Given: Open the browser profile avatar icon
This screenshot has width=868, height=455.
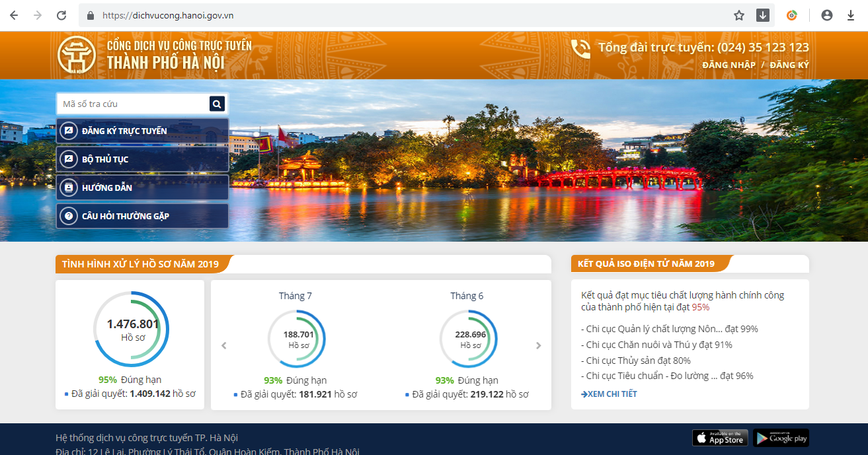Looking at the screenshot, I should tap(826, 15).
